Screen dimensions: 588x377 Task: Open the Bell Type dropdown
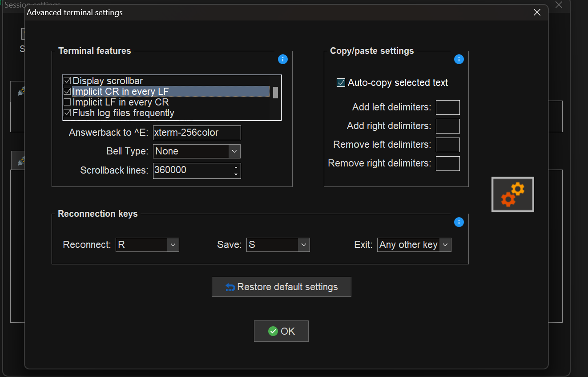coord(234,151)
